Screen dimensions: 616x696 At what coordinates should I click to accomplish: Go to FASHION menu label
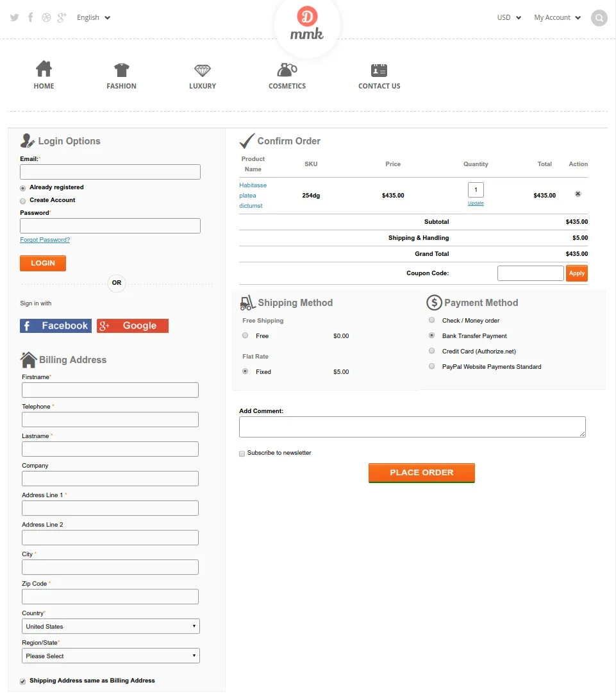(122, 86)
